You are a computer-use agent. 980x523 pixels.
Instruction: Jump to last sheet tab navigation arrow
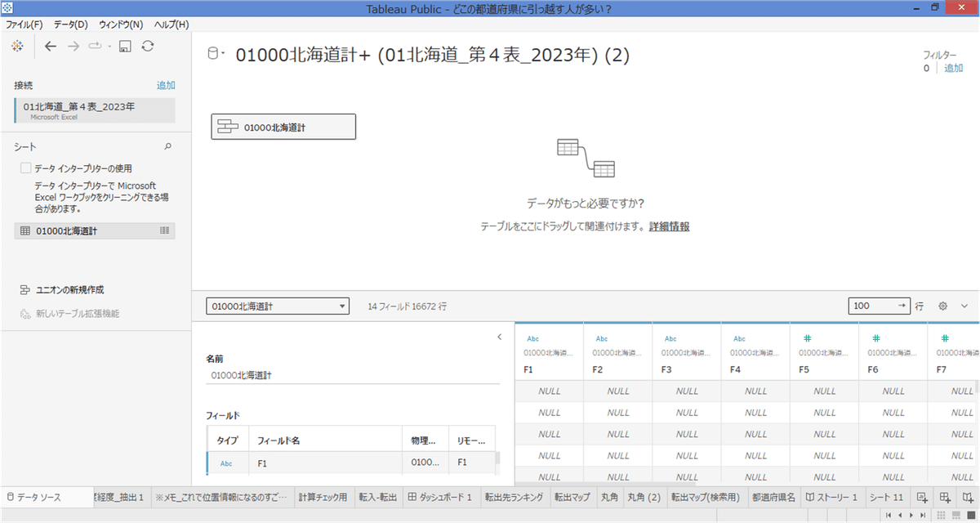[922, 516]
